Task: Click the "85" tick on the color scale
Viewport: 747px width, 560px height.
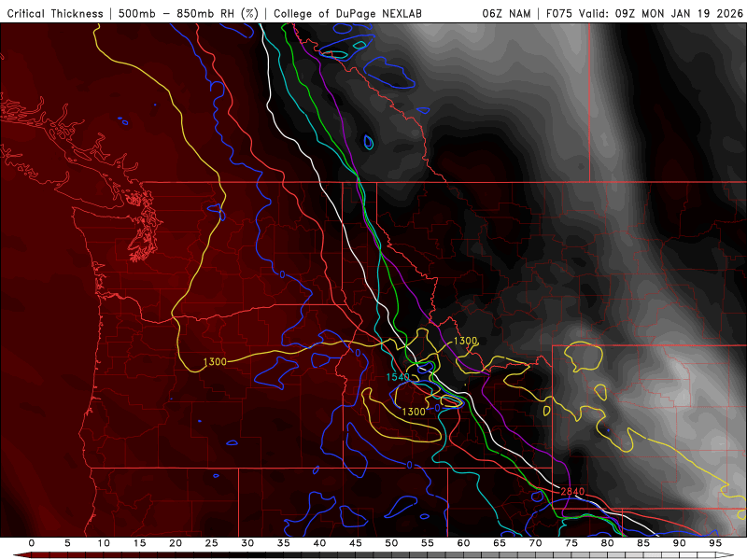Action: 643,543
